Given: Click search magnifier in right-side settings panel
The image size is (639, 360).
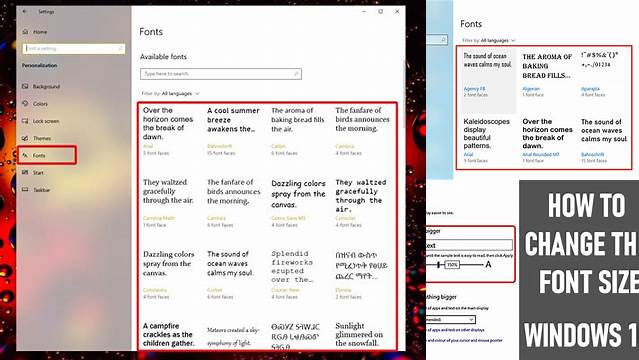Looking at the screenshot, I should click(443, 40).
